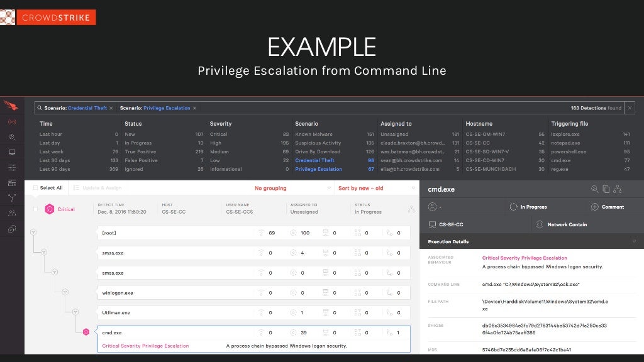Select the [root] process row
This screenshot has width=644, height=362.
(254, 233)
